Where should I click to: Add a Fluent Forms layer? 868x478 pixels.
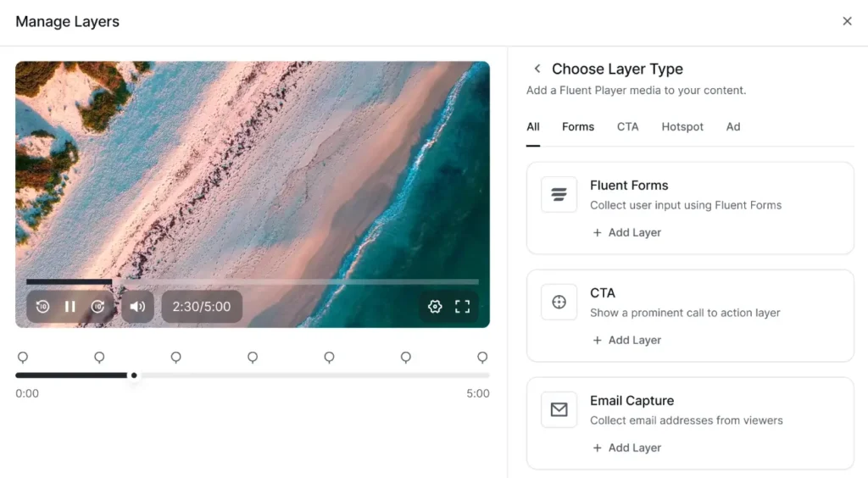click(626, 233)
